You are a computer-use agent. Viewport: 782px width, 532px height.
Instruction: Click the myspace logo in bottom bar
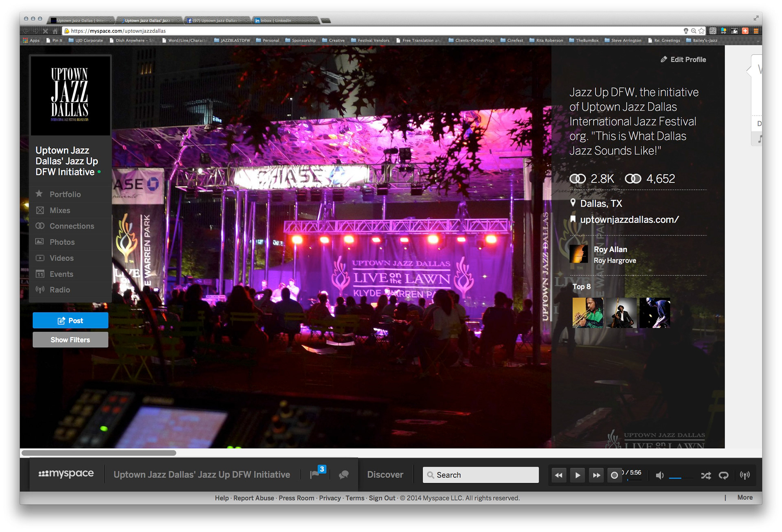(x=66, y=474)
